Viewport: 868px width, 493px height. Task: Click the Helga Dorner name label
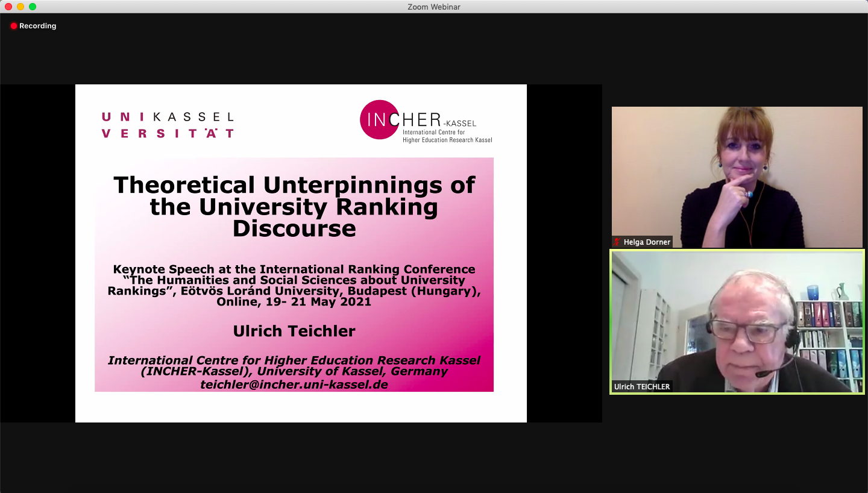(x=647, y=242)
